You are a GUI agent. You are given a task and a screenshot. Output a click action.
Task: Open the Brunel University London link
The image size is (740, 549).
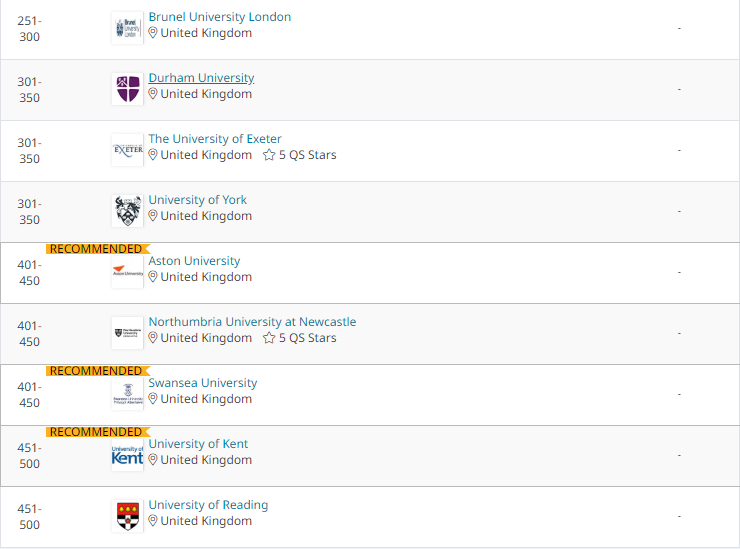(x=219, y=17)
